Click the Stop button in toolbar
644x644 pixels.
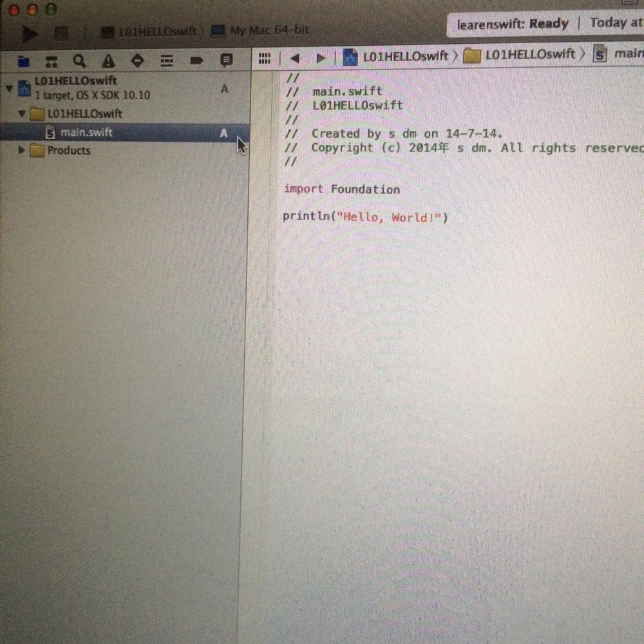[x=61, y=33]
